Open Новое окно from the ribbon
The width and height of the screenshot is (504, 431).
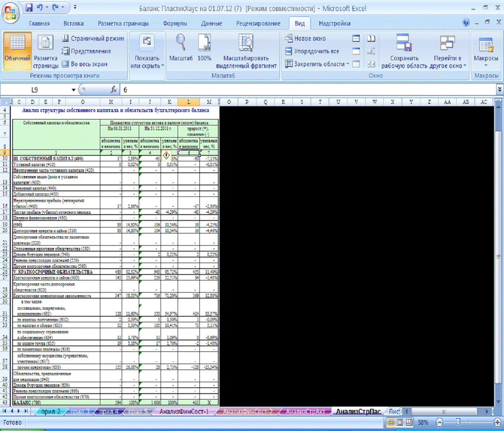[306, 38]
